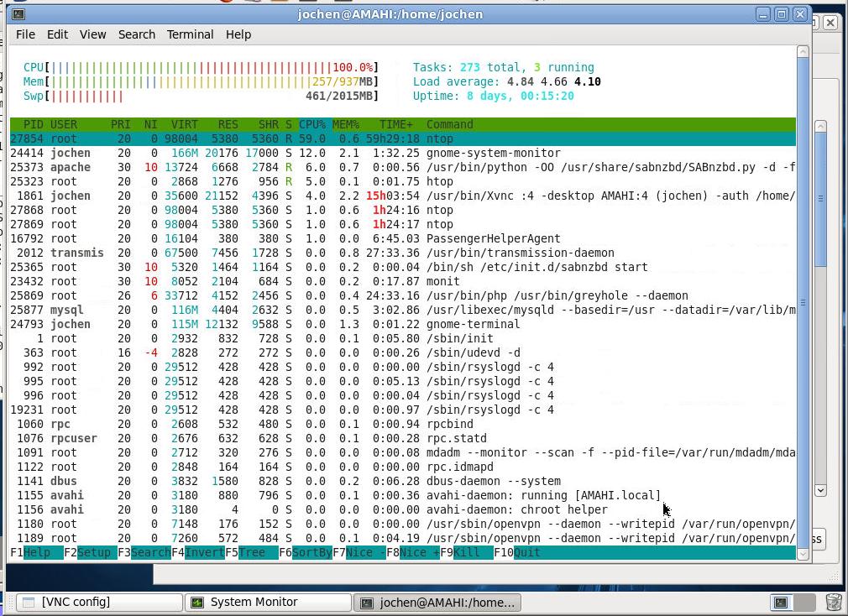Click F10 Quit in htop footer
The image size is (848, 616).
click(x=517, y=553)
